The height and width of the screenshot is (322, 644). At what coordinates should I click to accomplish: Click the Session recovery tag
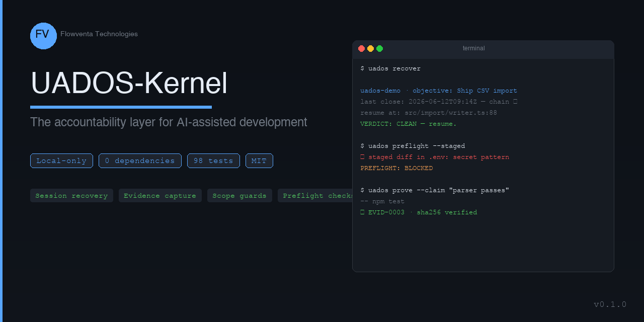point(71,196)
